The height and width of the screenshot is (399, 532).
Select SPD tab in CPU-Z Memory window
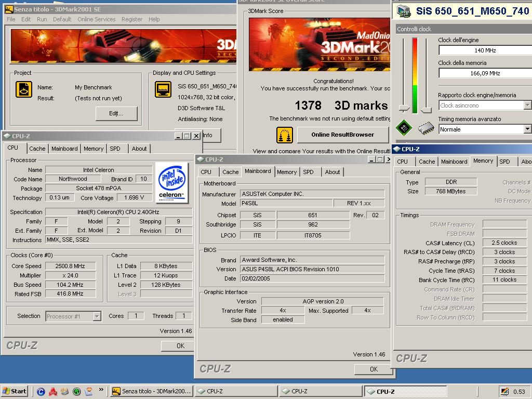(x=504, y=162)
